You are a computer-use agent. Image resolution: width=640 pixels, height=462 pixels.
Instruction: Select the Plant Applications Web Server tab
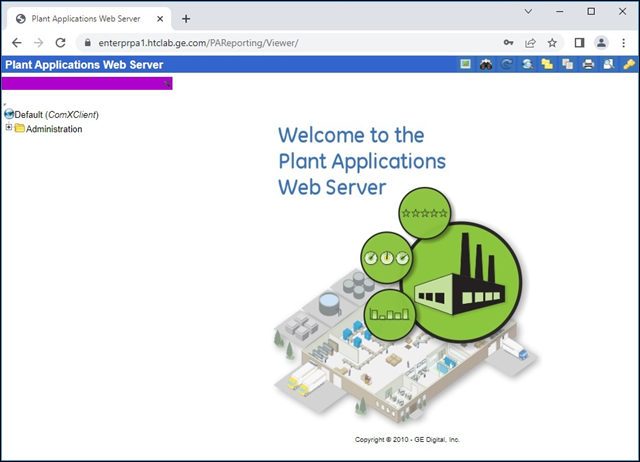[x=87, y=19]
